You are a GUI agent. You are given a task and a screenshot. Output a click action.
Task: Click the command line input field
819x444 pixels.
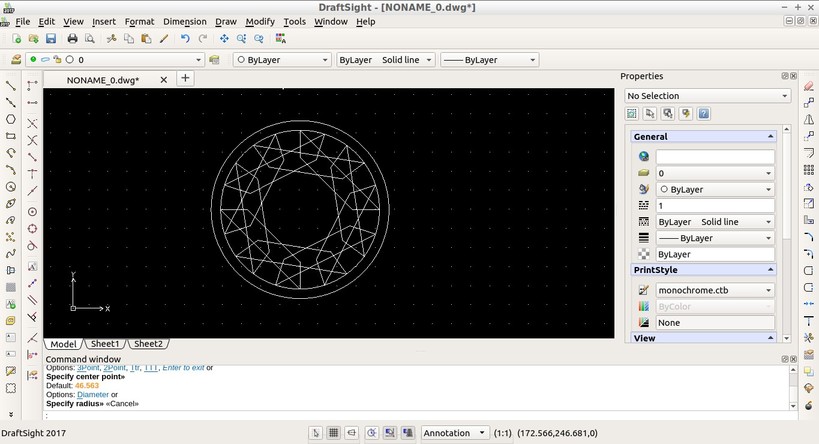[x=420, y=415]
